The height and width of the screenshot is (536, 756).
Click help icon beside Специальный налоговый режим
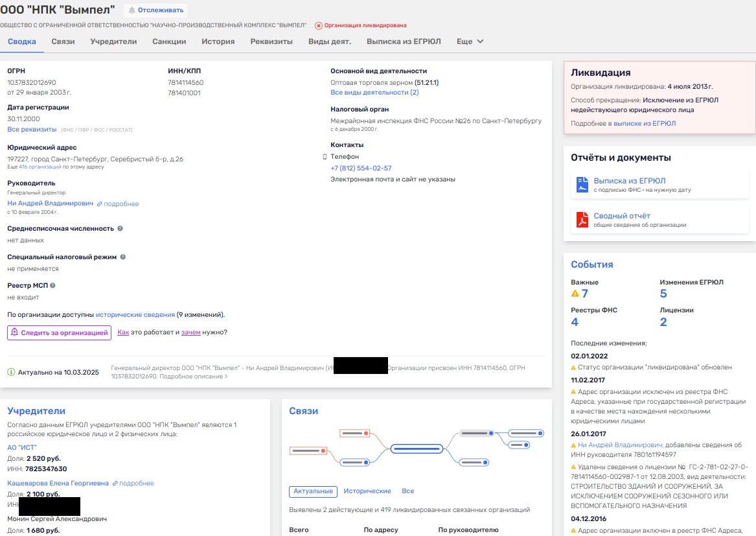pos(123,257)
